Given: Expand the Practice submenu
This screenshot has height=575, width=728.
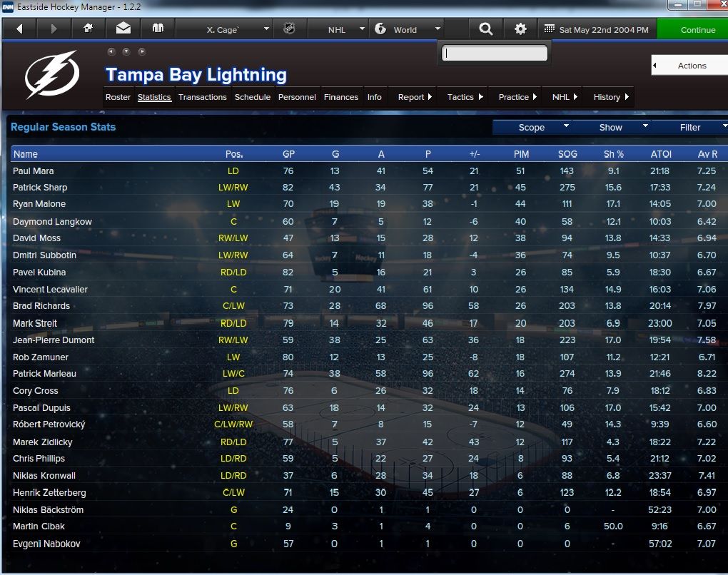Looking at the screenshot, I should (517, 97).
